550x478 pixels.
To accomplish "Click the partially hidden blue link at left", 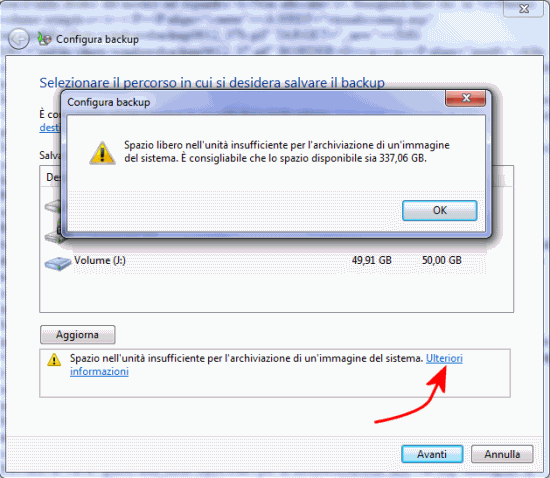I will tap(49, 128).
